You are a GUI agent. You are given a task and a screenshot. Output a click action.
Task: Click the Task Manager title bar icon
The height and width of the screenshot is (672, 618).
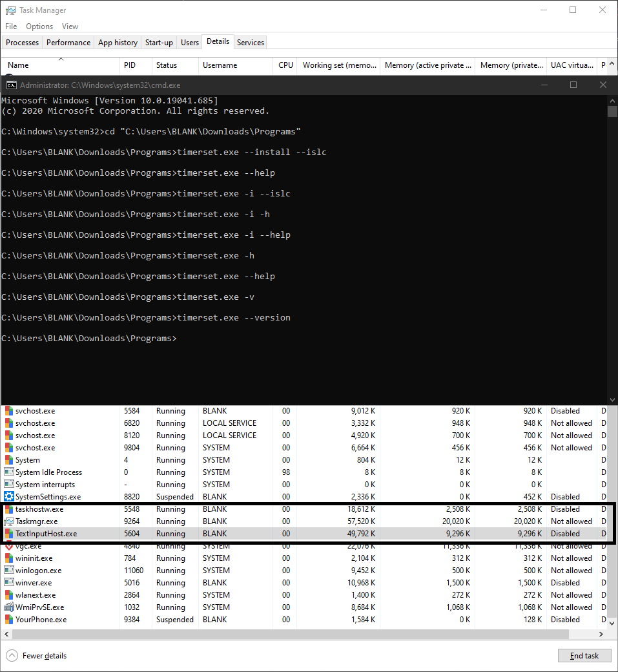11,10
